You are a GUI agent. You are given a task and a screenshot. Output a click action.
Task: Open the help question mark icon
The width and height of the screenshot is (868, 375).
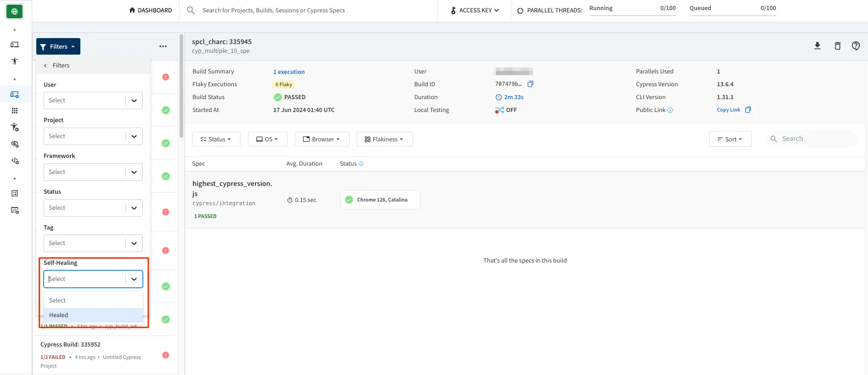(x=856, y=46)
